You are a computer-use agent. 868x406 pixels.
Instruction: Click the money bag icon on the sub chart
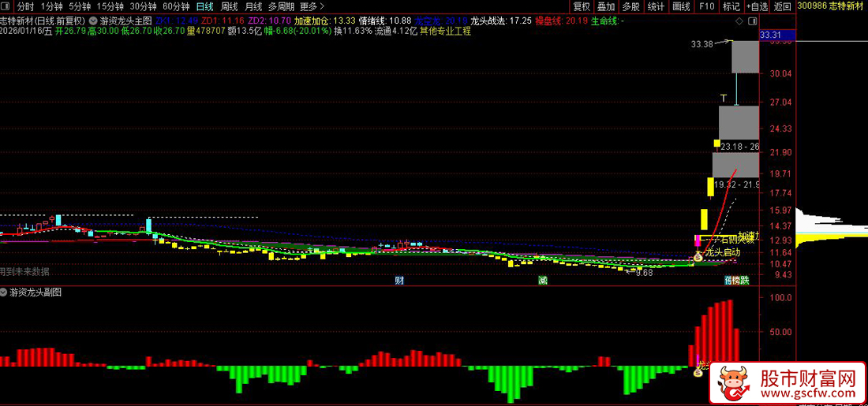point(698,372)
